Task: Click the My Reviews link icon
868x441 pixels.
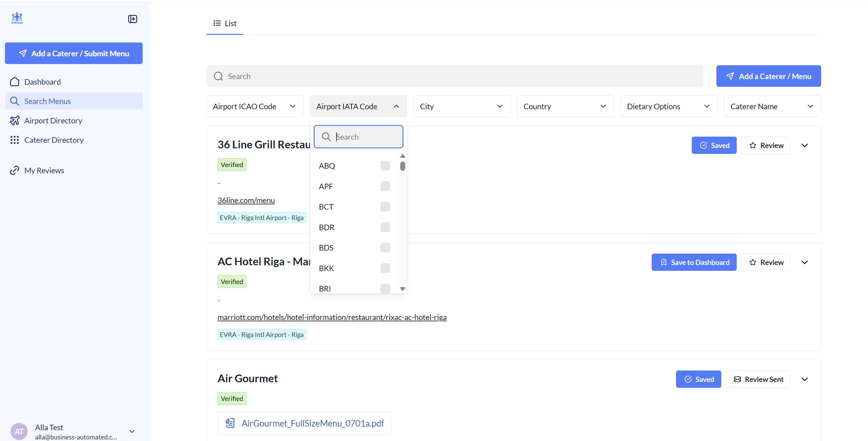Action: click(14, 170)
